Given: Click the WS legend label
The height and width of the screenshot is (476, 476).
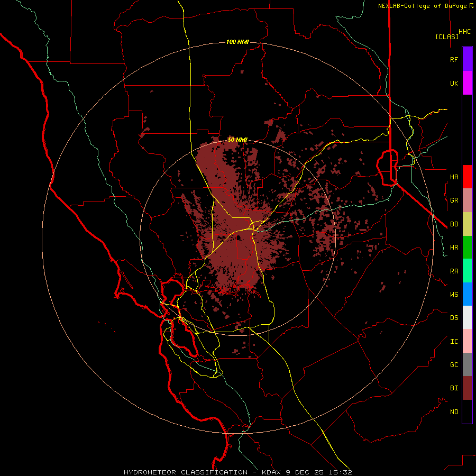Looking at the screenshot, I should click(x=454, y=295).
